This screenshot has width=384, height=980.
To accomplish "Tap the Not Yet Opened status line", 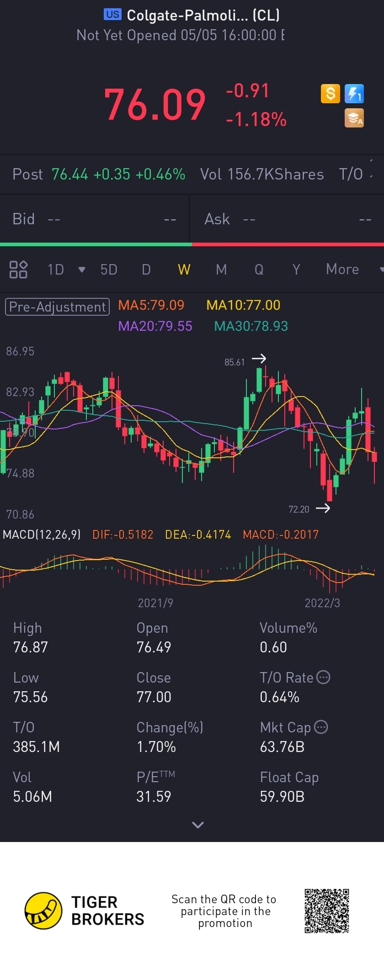I will coord(181,35).
